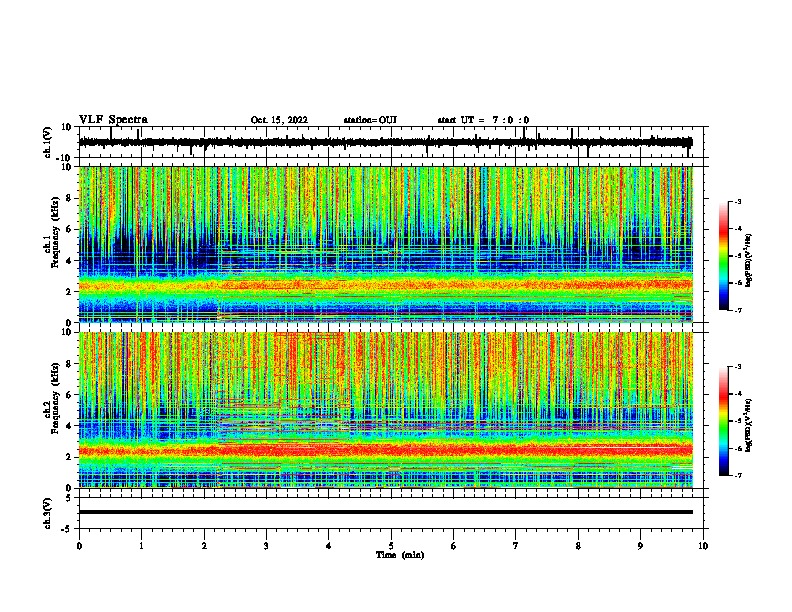Click the time axis tick label '9'

point(640,546)
